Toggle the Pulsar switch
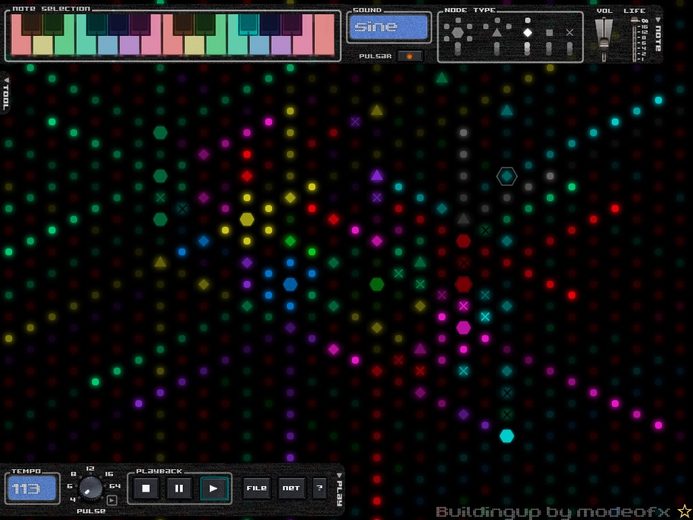 (409, 56)
